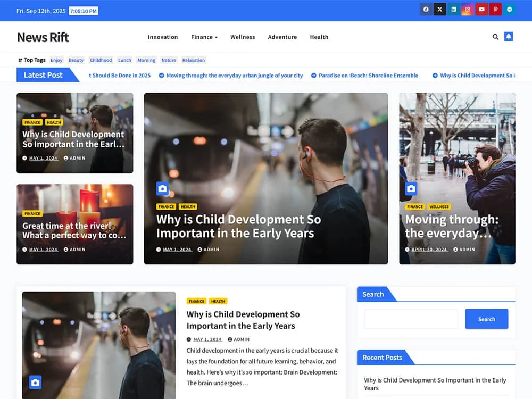
Task: Open the LinkedIn social link
Action: (454, 9)
